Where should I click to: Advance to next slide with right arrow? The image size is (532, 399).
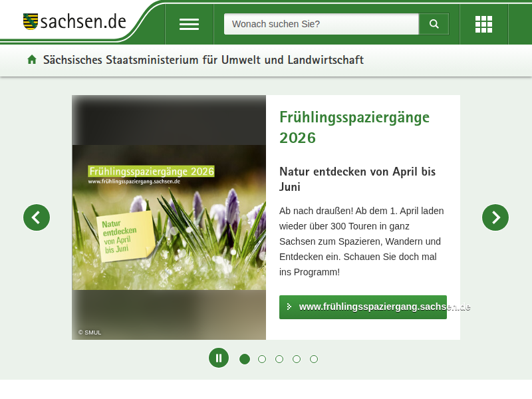tap(495, 217)
